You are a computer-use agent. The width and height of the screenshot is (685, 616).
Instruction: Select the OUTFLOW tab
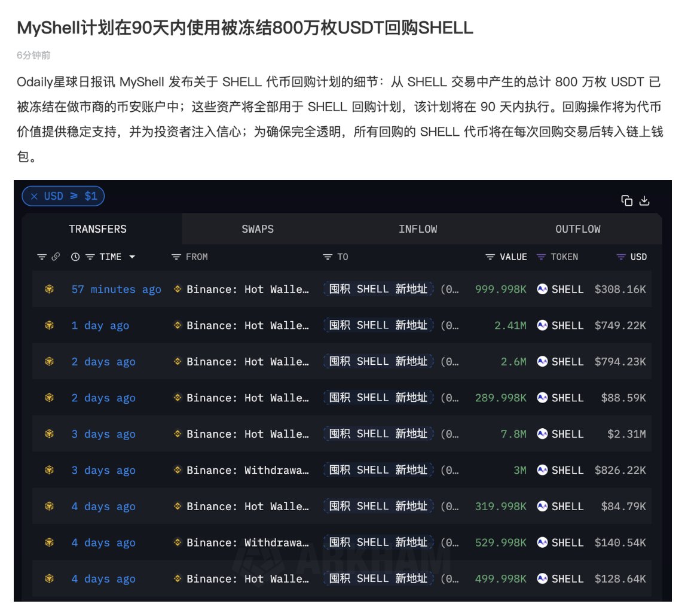(577, 229)
